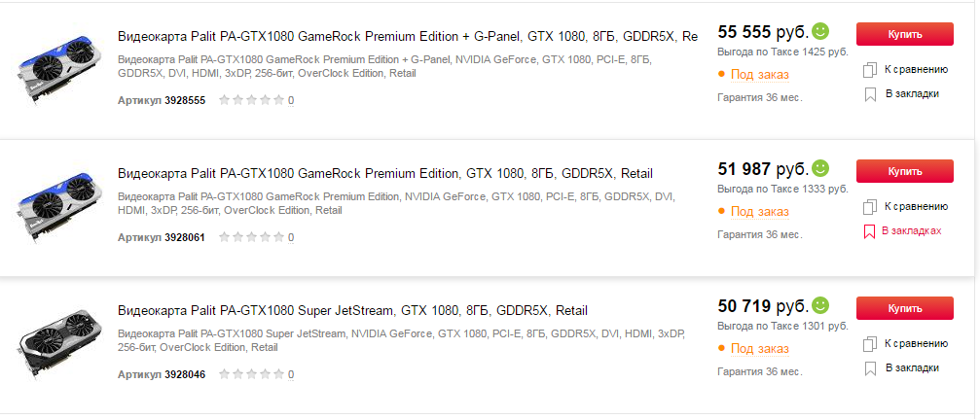Viewport: 980px width, 419px height.
Task: Click compare icon for Super JetStream card
Action: coord(870,344)
